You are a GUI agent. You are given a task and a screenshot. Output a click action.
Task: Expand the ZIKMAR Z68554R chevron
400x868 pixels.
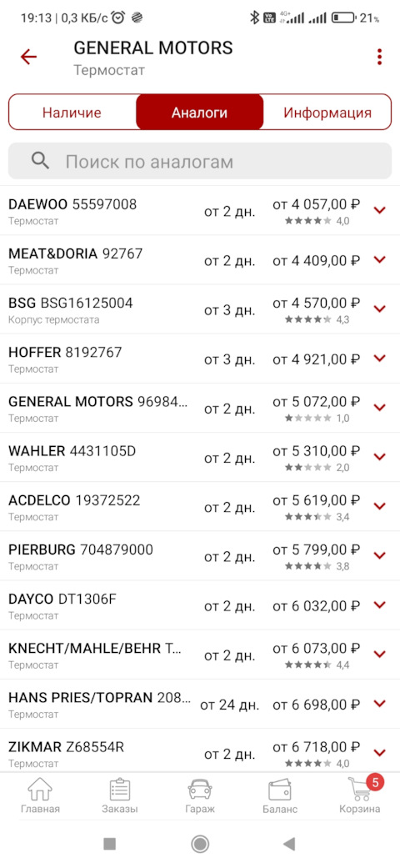click(379, 752)
